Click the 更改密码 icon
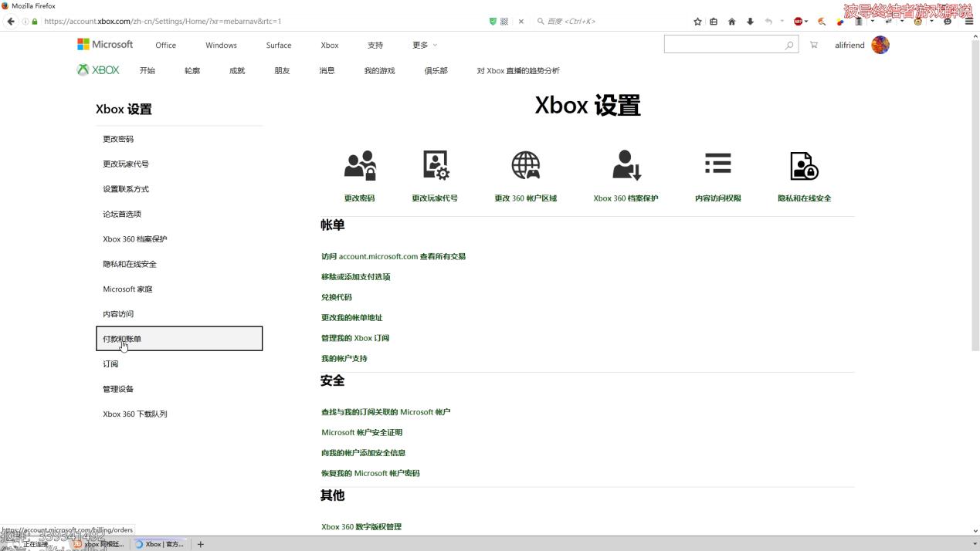This screenshot has width=980, height=551. click(x=359, y=164)
